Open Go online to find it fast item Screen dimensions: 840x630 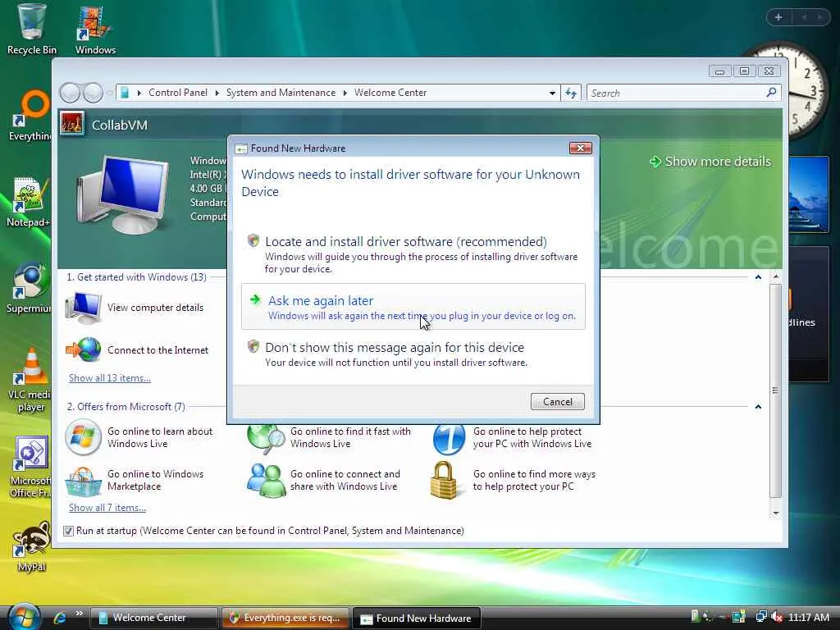click(329, 437)
